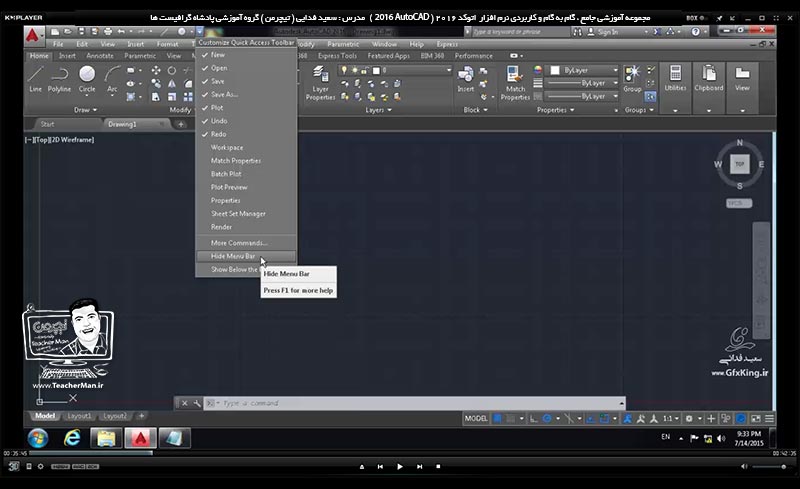800x489 pixels.
Task: Open the Workspace Switching gear icon
Action: click(689, 419)
